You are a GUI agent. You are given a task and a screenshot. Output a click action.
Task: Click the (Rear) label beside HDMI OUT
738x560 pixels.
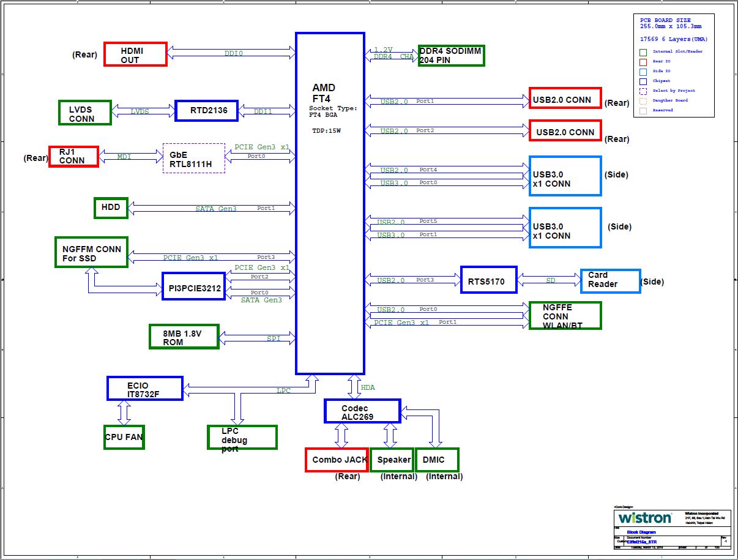tap(84, 54)
